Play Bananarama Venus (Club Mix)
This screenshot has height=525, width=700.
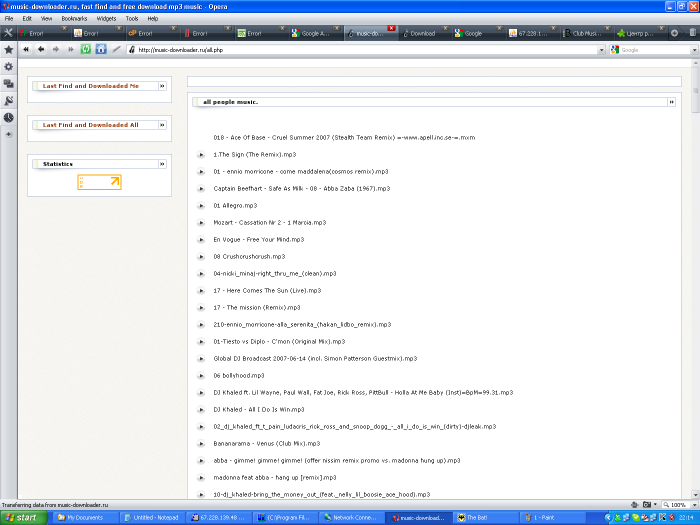[201, 444]
